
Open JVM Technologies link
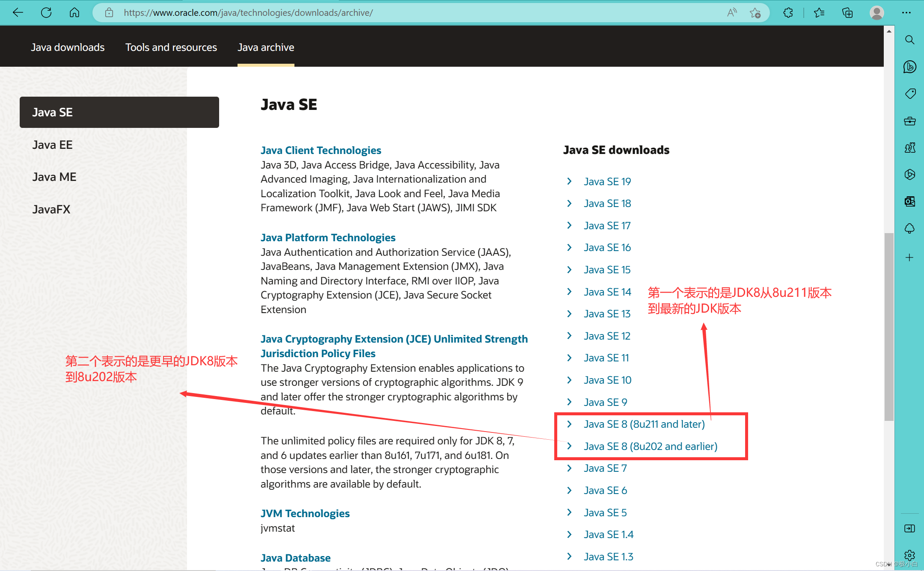pos(305,514)
